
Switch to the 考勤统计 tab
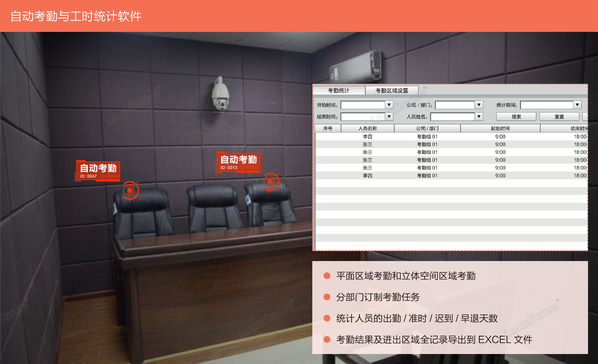coord(339,90)
